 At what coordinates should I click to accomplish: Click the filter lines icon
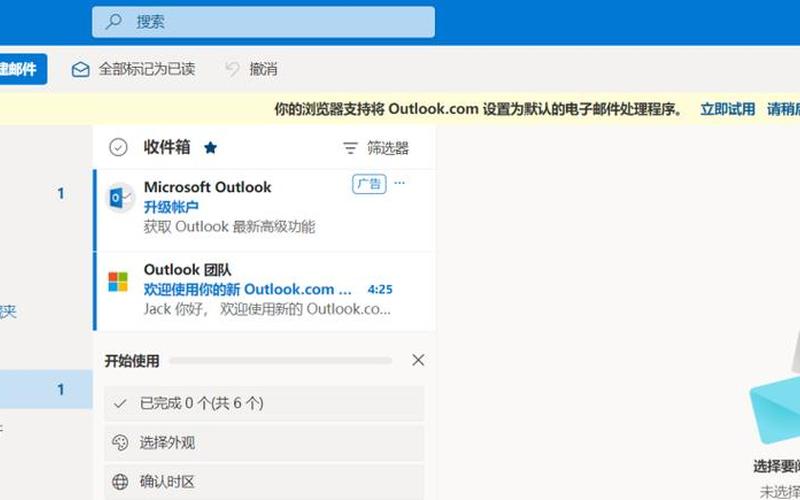click(350, 148)
